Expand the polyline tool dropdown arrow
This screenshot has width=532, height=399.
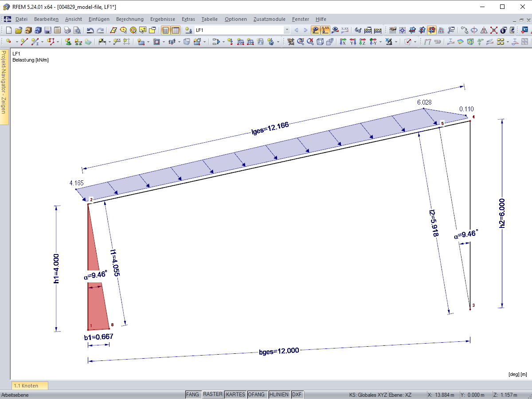pos(58,42)
